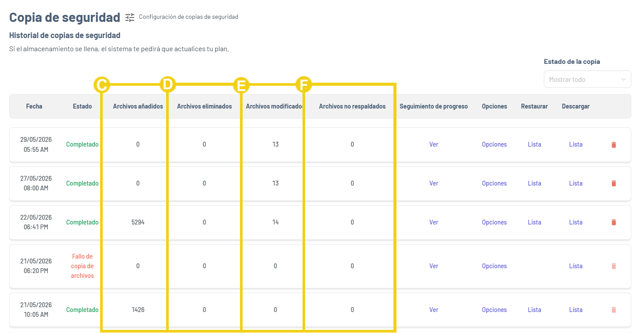This screenshot has height=333, width=644.
Task: Click the Copia de seguridad page title
Action: [65, 17]
